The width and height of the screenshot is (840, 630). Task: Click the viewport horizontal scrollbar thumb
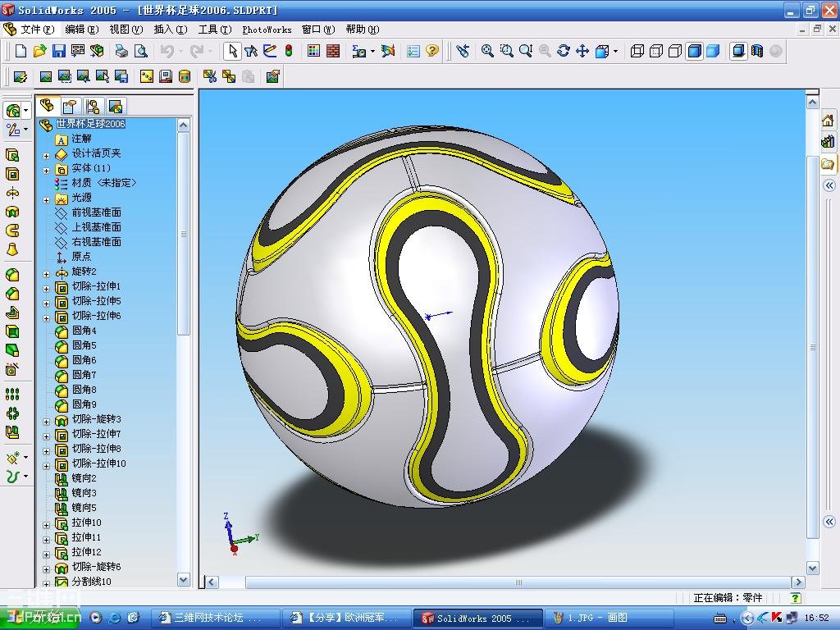click(x=518, y=582)
